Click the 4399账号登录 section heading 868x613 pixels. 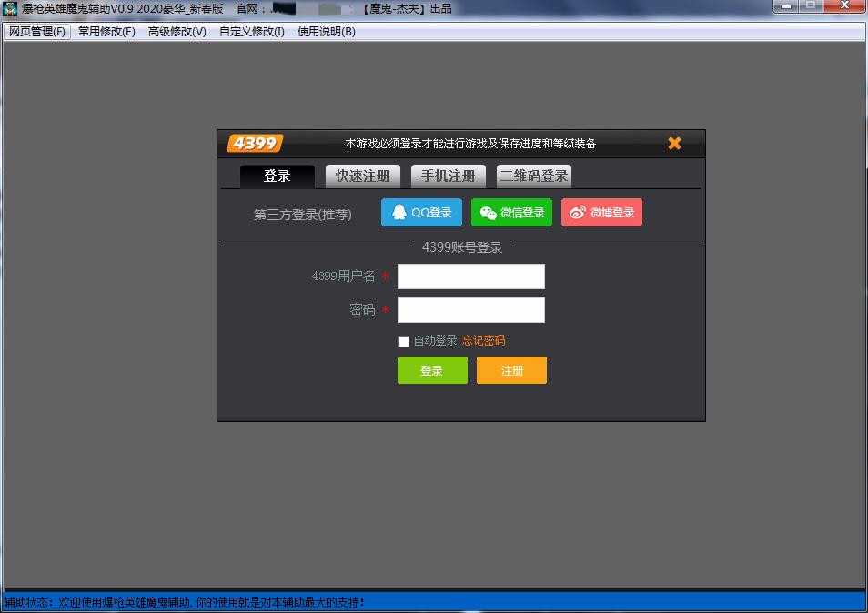pos(461,246)
